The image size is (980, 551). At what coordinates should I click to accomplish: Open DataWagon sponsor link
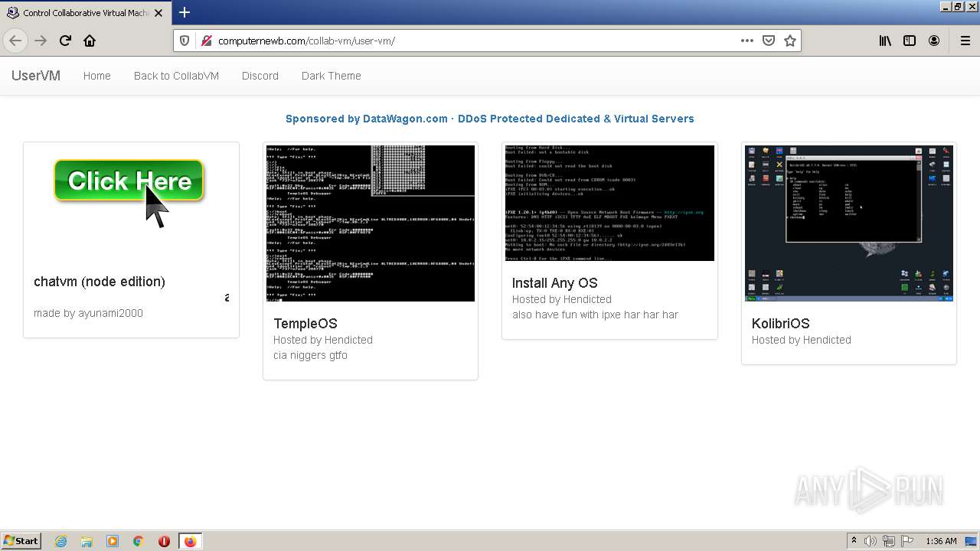[490, 119]
